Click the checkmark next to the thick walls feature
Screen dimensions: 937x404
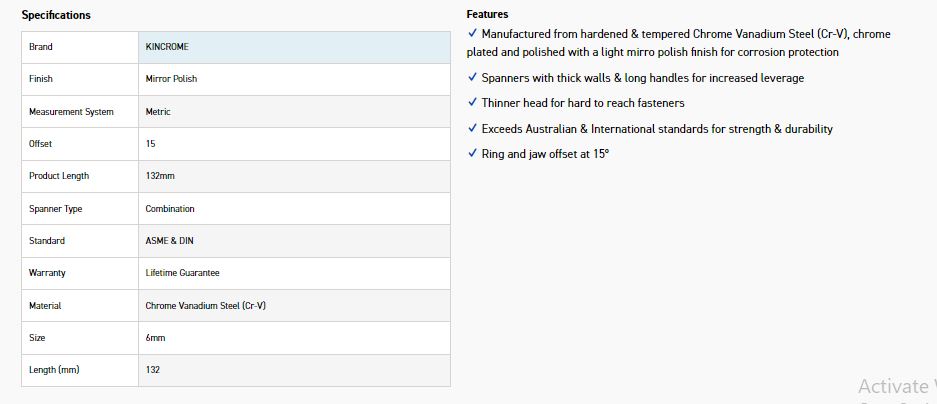coord(472,78)
